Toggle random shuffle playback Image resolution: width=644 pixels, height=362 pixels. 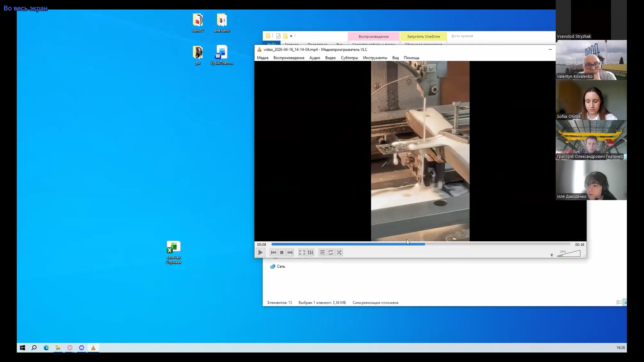click(339, 253)
